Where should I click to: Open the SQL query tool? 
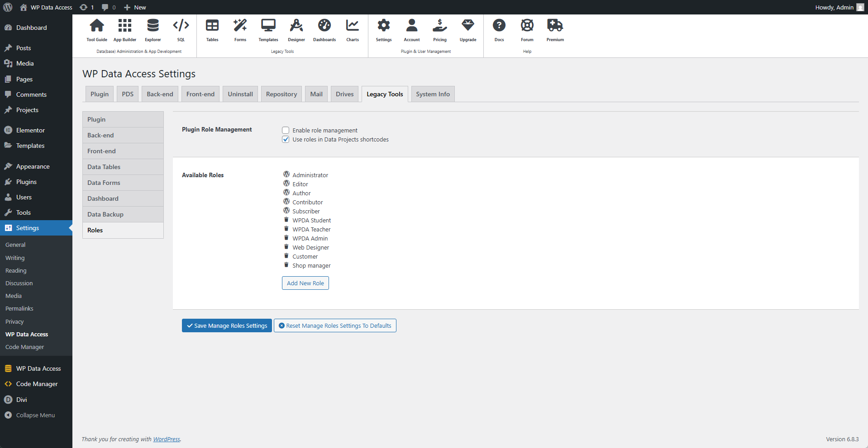coord(181,30)
